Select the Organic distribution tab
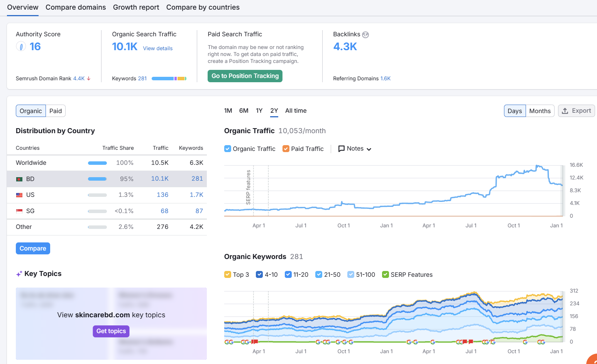The height and width of the screenshot is (364, 597). click(31, 111)
